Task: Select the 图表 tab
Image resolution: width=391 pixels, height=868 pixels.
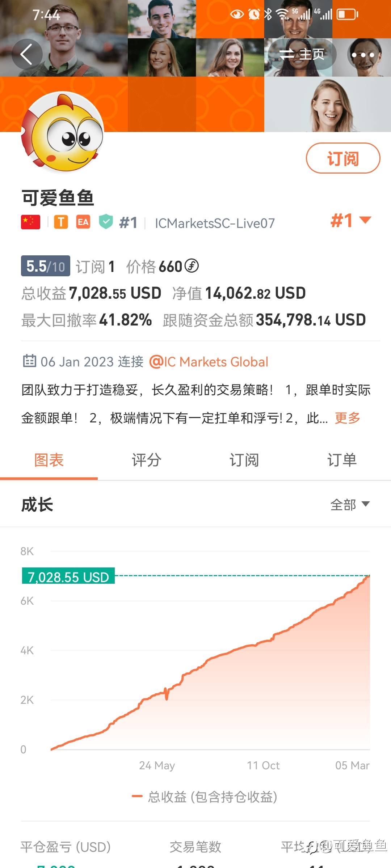Action: [x=49, y=460]
